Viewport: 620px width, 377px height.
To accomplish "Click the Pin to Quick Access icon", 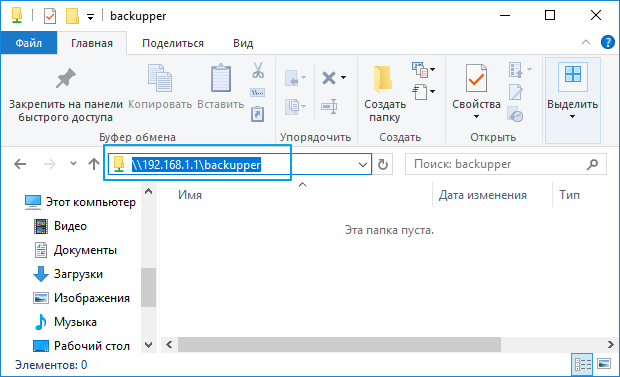I will click(x=65, y=78).
